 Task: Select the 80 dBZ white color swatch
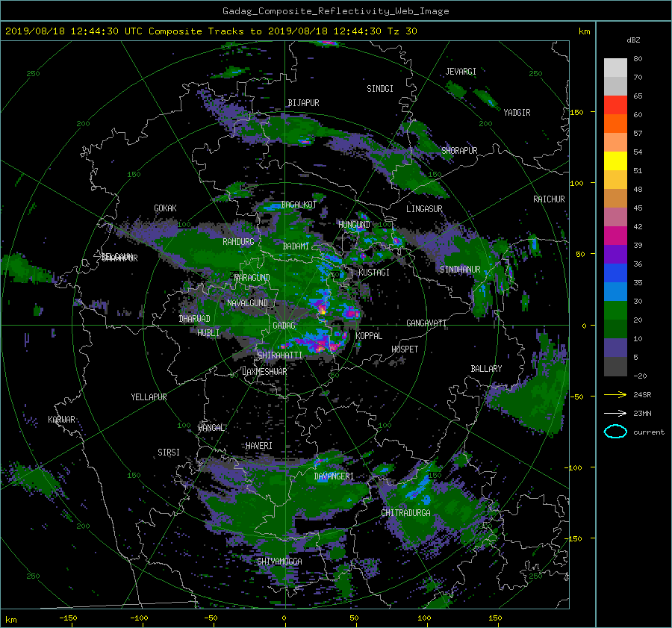point(615,67)
